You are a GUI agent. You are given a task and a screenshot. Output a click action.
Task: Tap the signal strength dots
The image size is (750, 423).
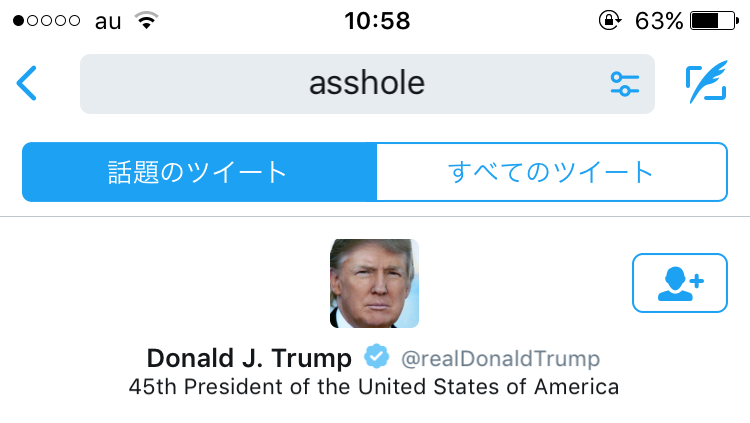pos(45,21)
